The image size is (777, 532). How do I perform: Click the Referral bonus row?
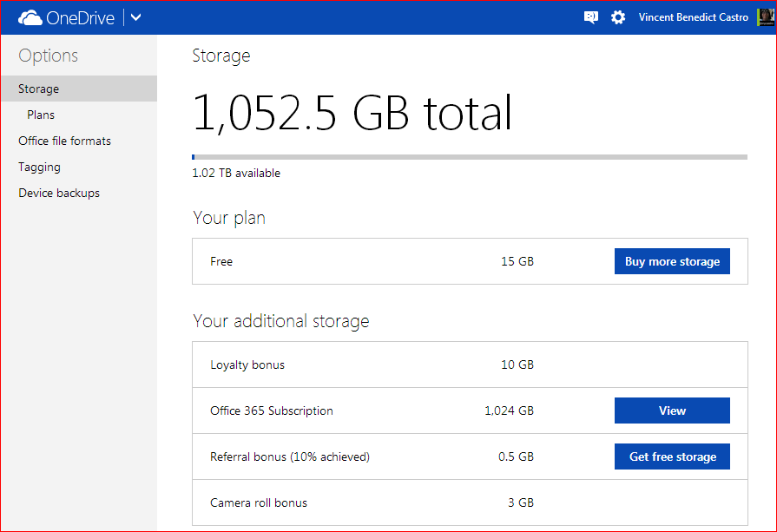coord(365,456)
